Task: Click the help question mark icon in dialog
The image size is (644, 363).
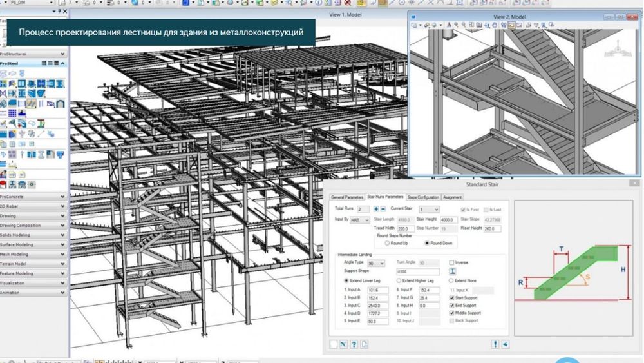Action: click(354, 344)
